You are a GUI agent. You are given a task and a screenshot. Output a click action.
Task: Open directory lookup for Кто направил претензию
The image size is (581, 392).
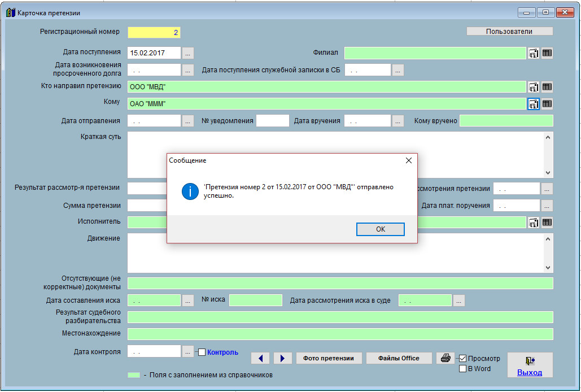tap(533, 87)
